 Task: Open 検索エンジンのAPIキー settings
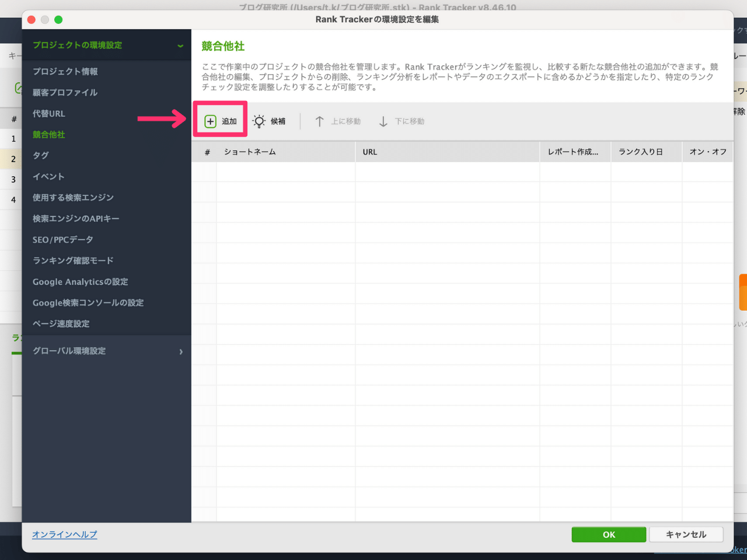76,218
